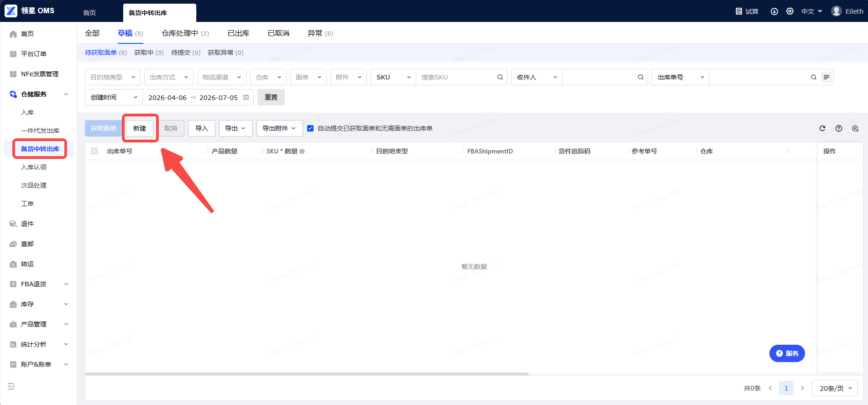Open the 附件 filter dropdown
This screenshot has height=405, width=868.
[349, 77]
